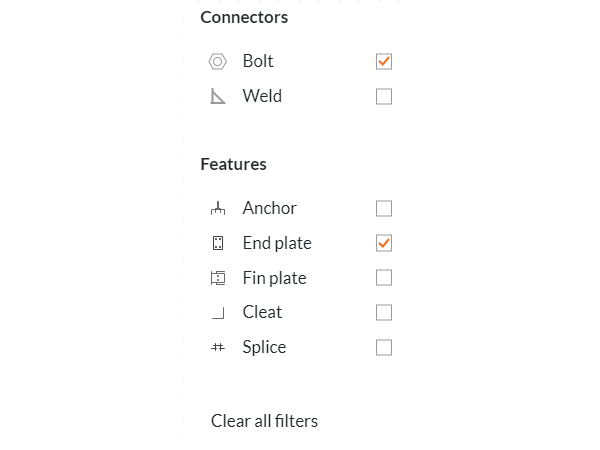Screen dimensions: 600x450
Task: Click the Fin plate icon
Action: 218,278
